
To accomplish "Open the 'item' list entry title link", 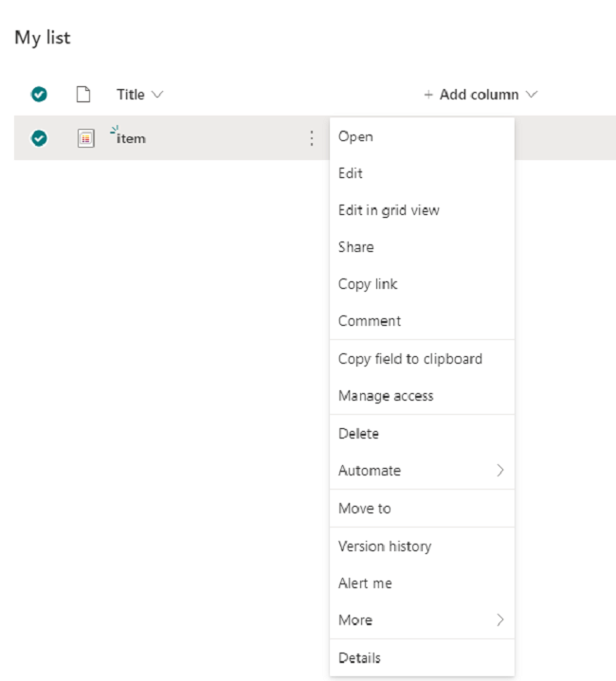I will click(x=131, y=138).
